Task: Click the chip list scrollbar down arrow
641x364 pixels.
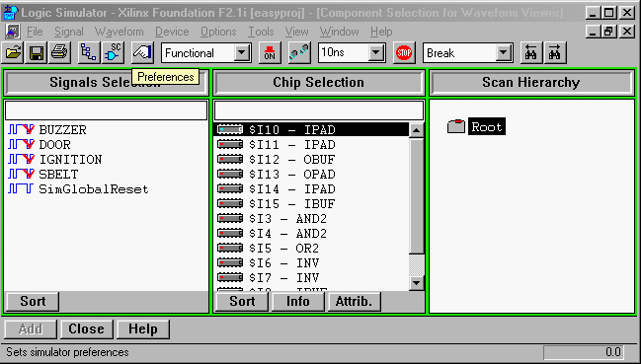Action: pos(416,283)
